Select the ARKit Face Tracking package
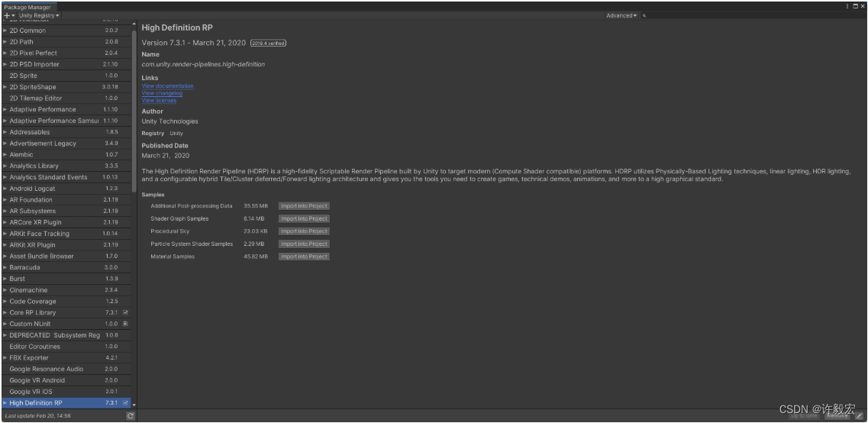Image resolution: width=868 pixels, height=423 pixels. point(66,234)
